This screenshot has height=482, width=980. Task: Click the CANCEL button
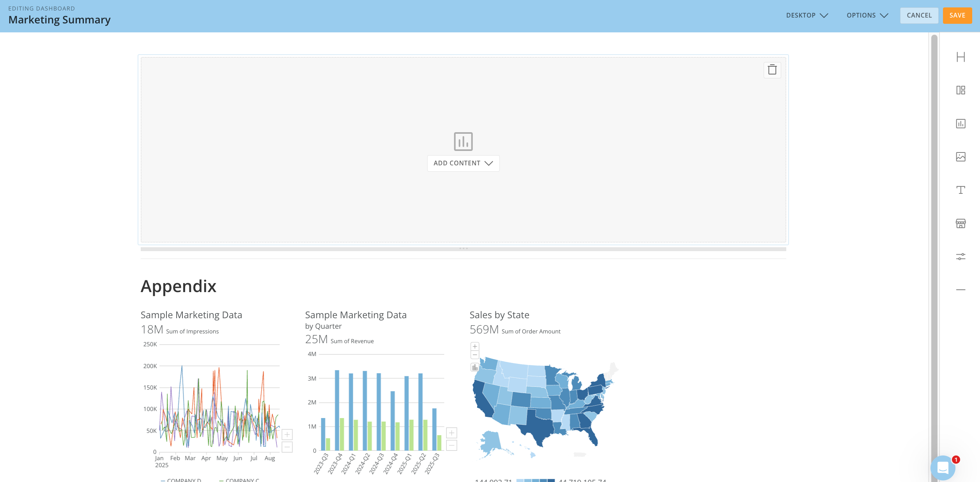(919, 16)
